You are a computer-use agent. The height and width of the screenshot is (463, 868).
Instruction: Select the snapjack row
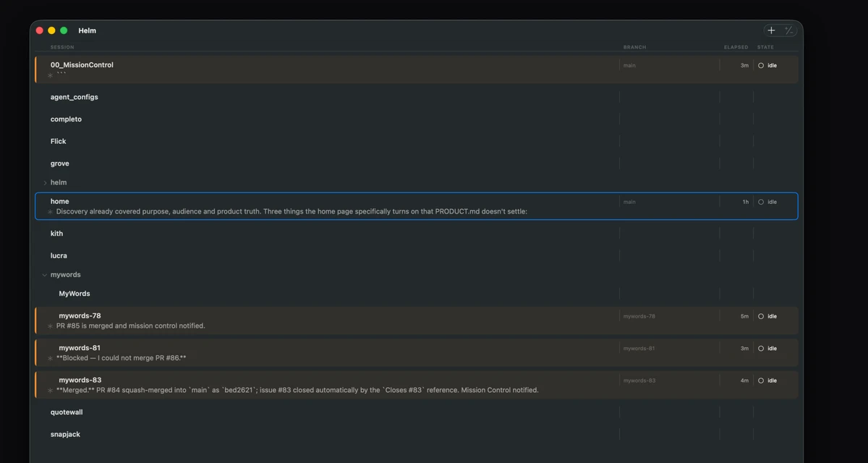tap(417, 435)
